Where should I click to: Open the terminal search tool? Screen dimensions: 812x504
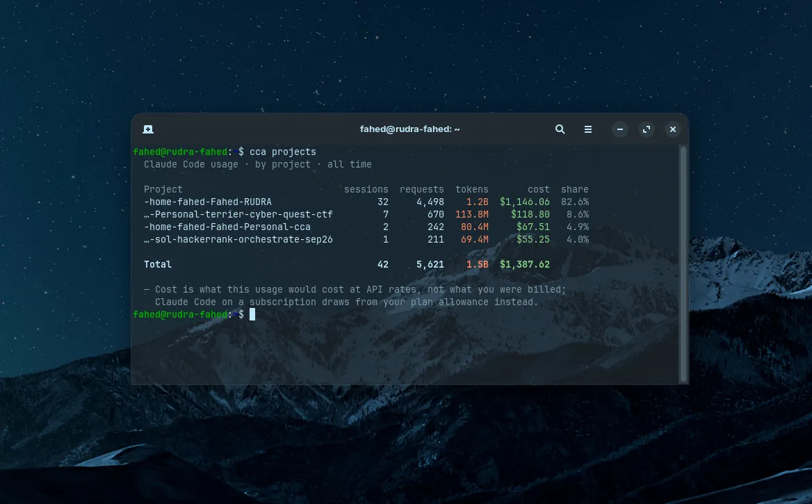pos(560,129)
